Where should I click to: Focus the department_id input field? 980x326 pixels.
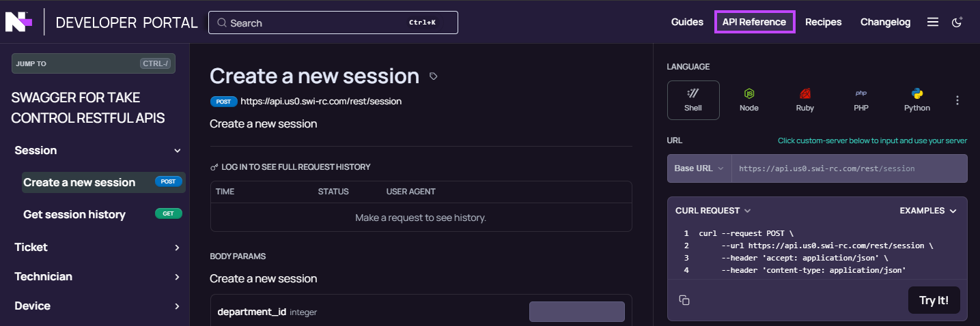coord(577,312)
